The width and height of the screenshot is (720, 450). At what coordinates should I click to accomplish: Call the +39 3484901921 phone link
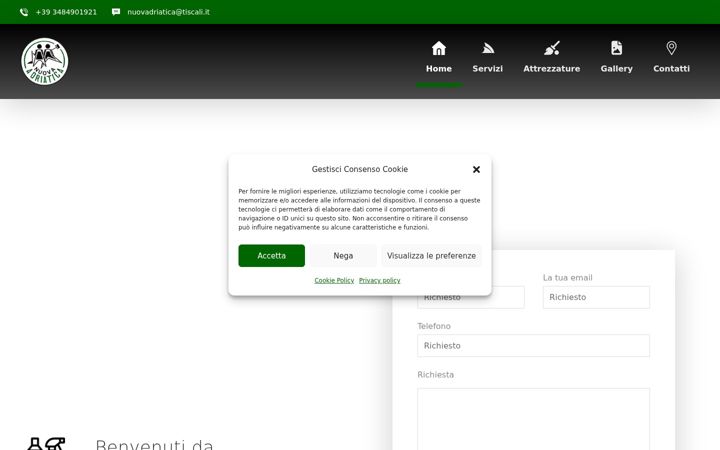(x=66, y=12)
